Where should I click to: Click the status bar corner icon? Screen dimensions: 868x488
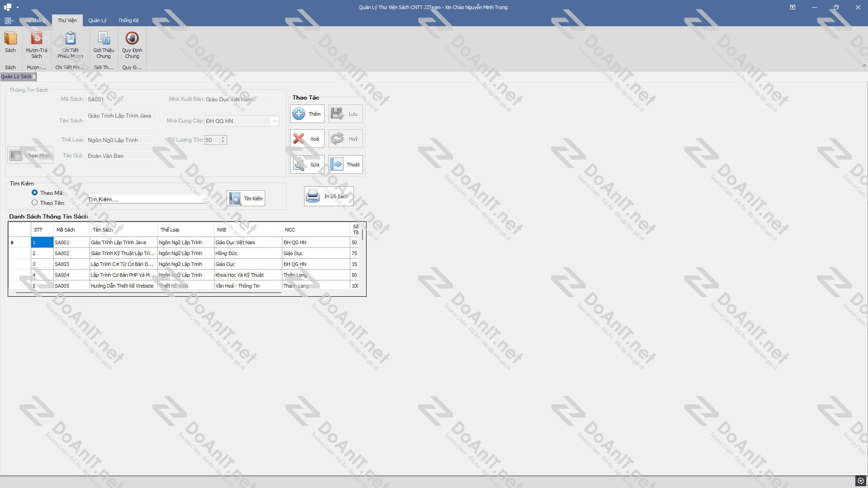(861, 481)
